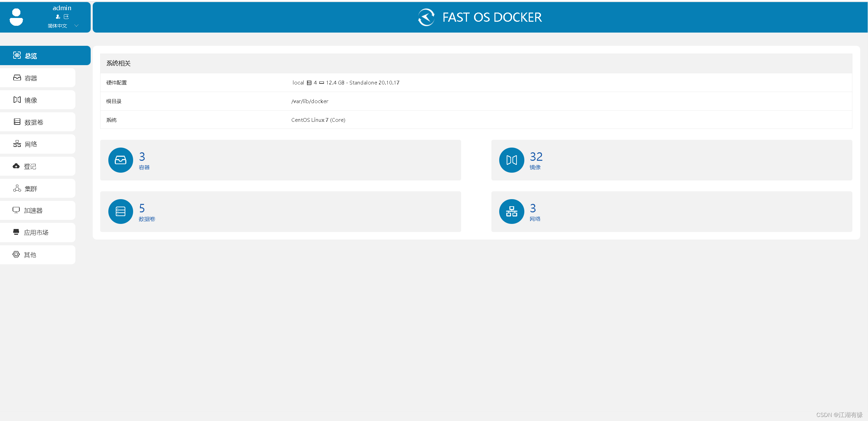
Task: Open the 3 网络 networks stat card
Action: (x=672, y=212)
